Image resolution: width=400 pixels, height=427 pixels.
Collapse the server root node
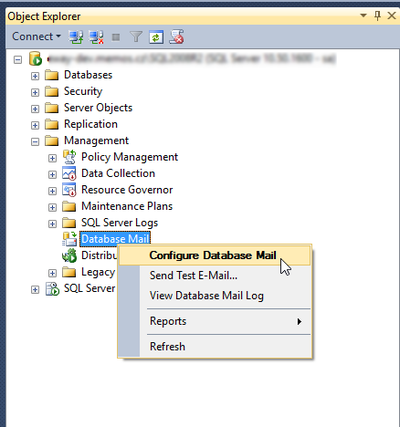tap(18, 60)
